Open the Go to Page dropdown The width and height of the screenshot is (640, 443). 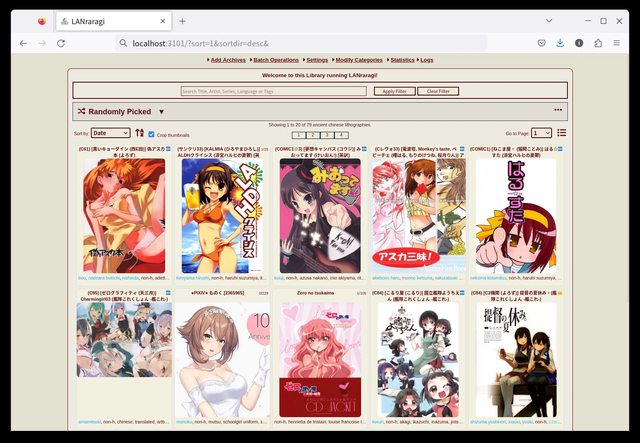pos(541,133)
